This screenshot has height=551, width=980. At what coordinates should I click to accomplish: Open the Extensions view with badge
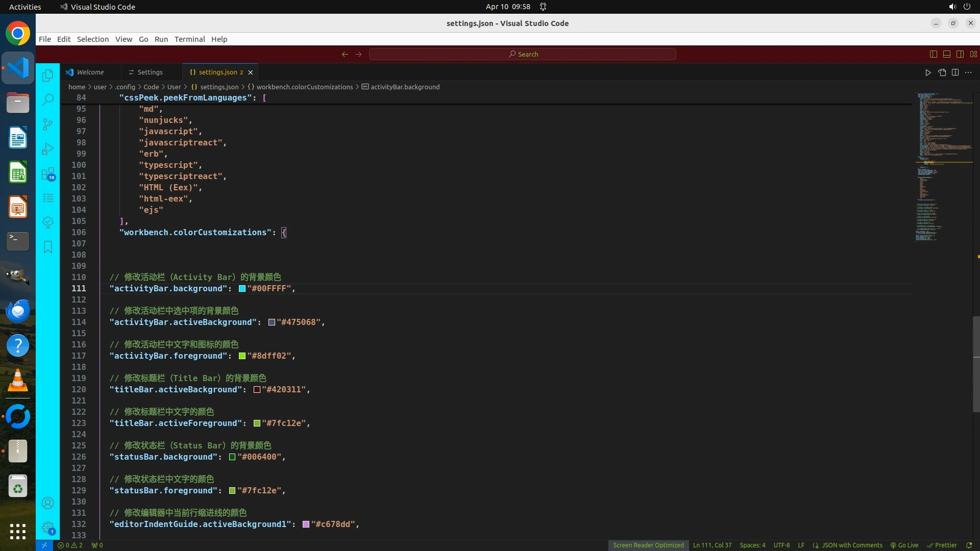[48, 174]
